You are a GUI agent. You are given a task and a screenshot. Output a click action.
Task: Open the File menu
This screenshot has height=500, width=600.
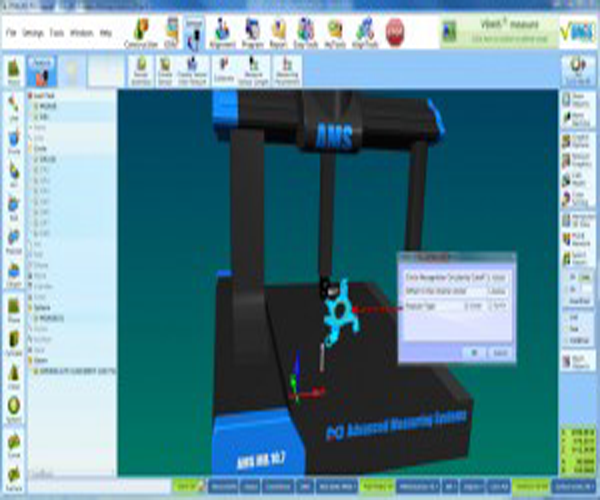11,33
